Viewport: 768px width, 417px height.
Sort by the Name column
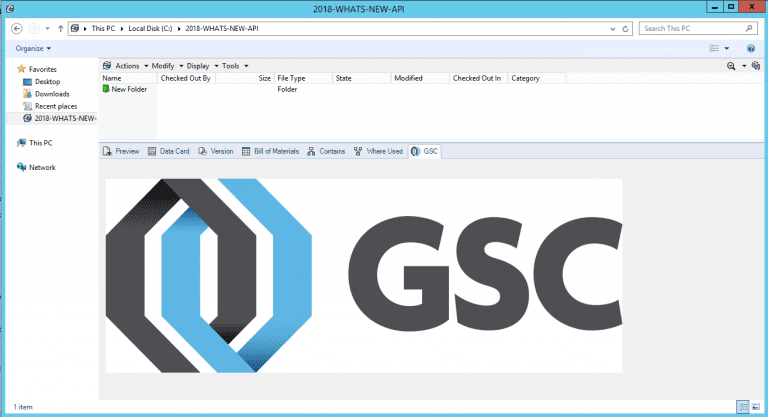pyautogui.click(x=128, y=78)
